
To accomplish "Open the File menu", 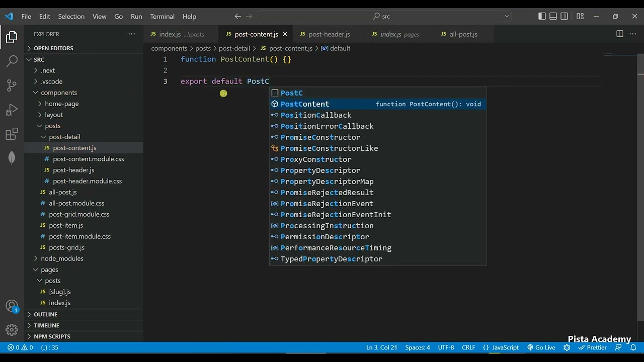I will pyautogui.click(x=26, y=16).
